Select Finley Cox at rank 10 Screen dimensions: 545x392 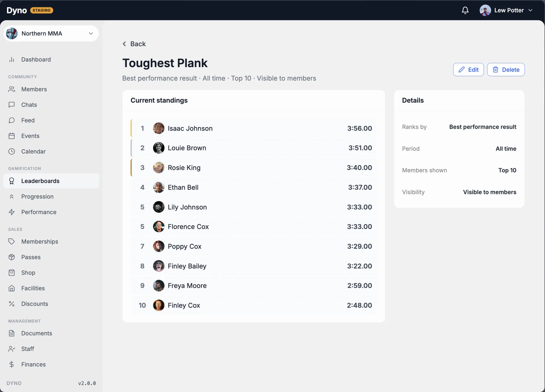(x=254, y=305)
